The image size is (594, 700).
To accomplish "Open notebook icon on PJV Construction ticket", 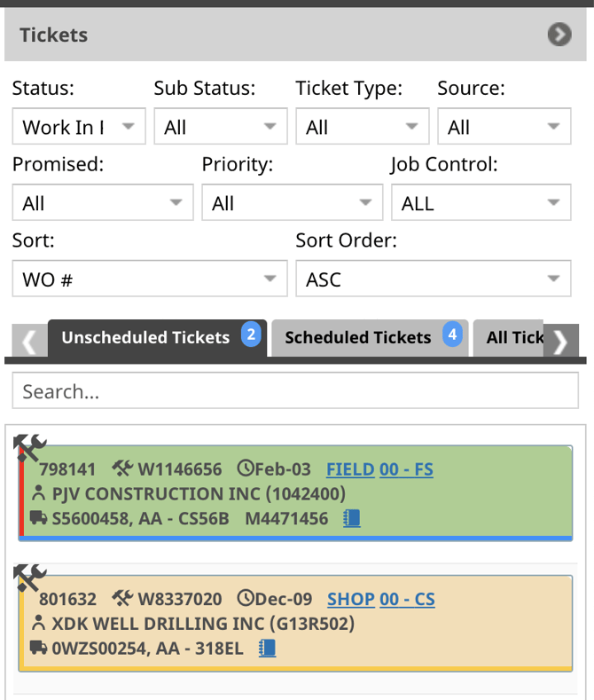I will click(x=351, y=518).
